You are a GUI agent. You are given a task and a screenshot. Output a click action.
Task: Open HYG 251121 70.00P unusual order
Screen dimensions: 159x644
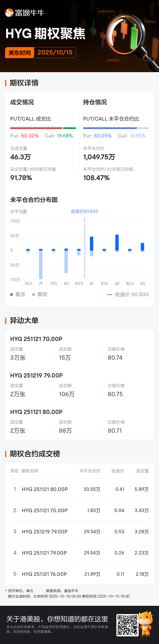click(36, 339)
